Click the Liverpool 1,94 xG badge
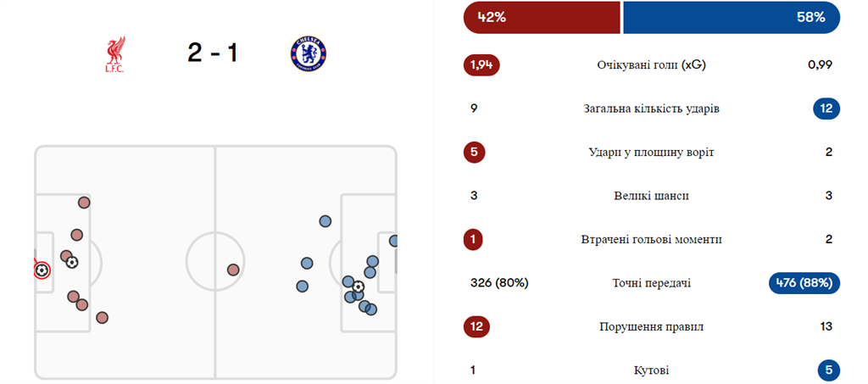The image size is (868, 384). tap(481, 65)
